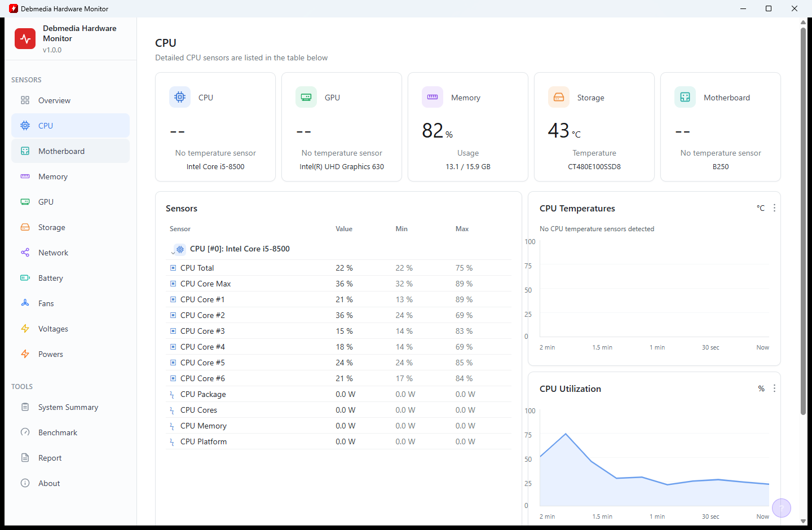This screenshot has height=530, width=812.
Task: Select the "CPU Platform" sensor row
Action: (x=339, y=441)
